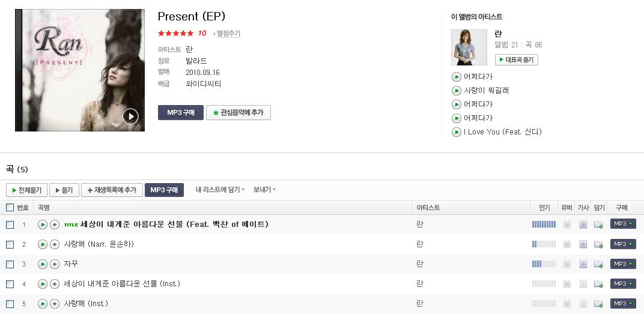The image size is (644, 317).
Task: Click music video icon for track 1
Action: pos(567,224)
